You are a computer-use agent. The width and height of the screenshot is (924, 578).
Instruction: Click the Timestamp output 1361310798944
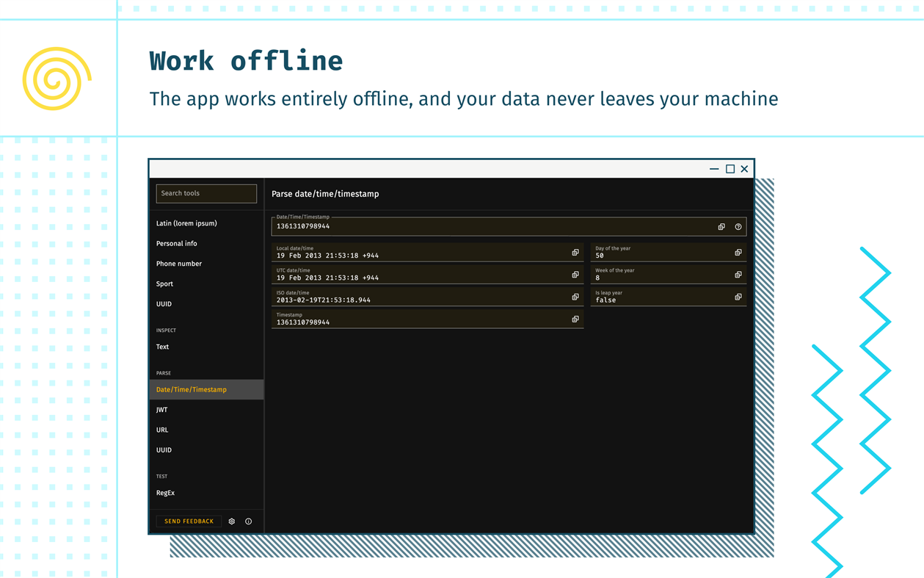coord(303,322)
